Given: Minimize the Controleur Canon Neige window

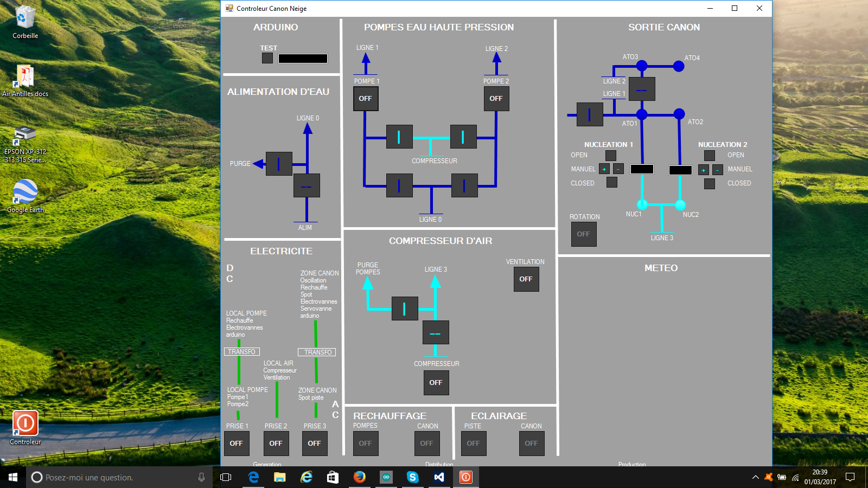Looking at the screenshot, I should tap(710, 8).
